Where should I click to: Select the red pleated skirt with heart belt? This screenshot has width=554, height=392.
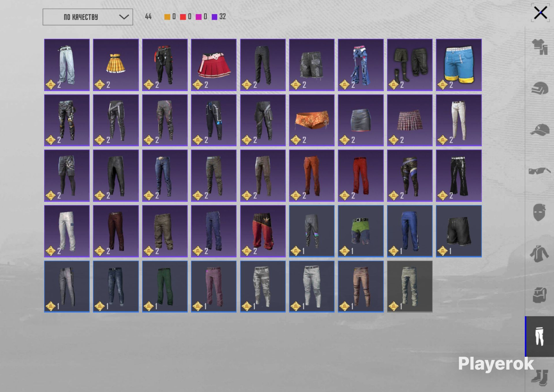(x=214, y=65)
